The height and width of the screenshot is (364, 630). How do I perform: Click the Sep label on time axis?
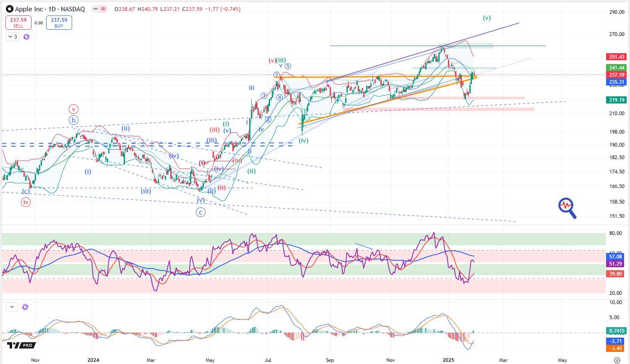point(330,360)
